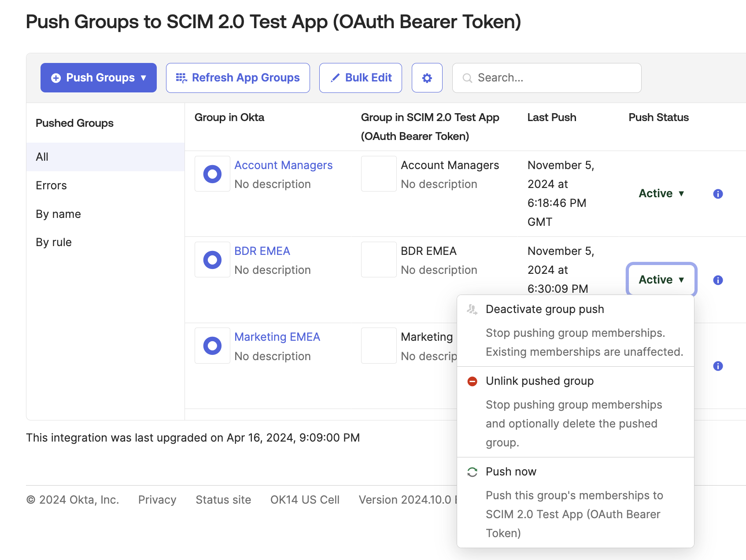Image resolution: width=746 pixels, height=560 pixels.
Task: Click the Refresh App Groups button
Action: pyautogui.click(x=238, y=78)
